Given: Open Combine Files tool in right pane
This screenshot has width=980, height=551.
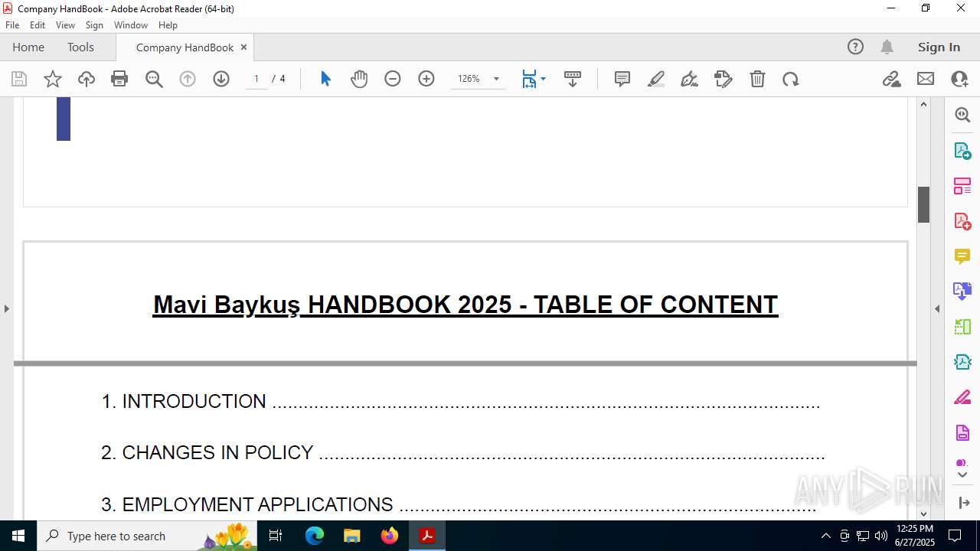Looking at the screenshot, I should coord(962,291).
